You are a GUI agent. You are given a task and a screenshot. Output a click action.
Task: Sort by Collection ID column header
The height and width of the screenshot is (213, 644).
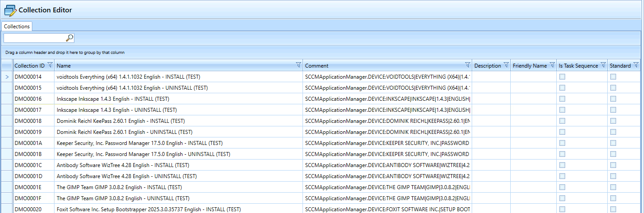(x=29, y=66)
